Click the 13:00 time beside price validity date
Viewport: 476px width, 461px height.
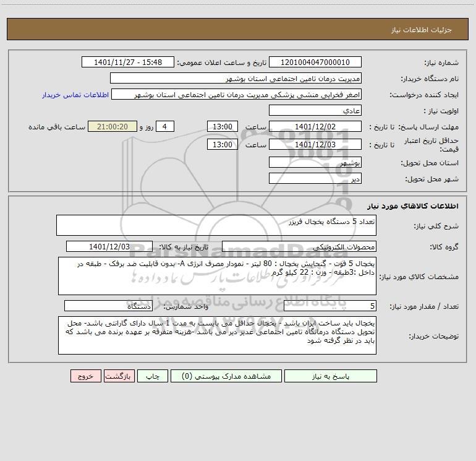pos(222,144)
